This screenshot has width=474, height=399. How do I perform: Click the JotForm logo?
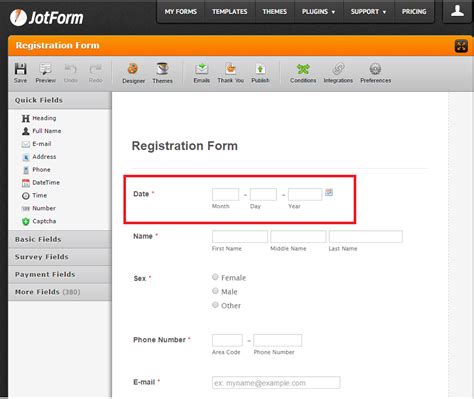pos(47,17)
